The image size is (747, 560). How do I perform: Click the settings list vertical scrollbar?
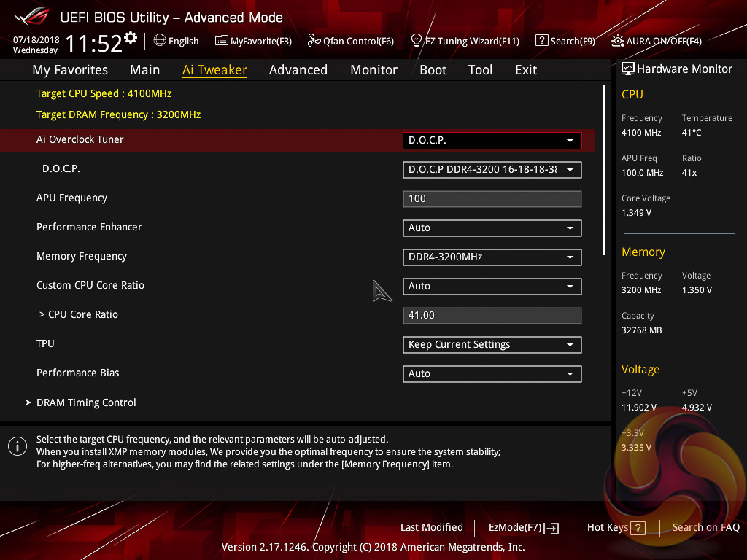[604, 170]
